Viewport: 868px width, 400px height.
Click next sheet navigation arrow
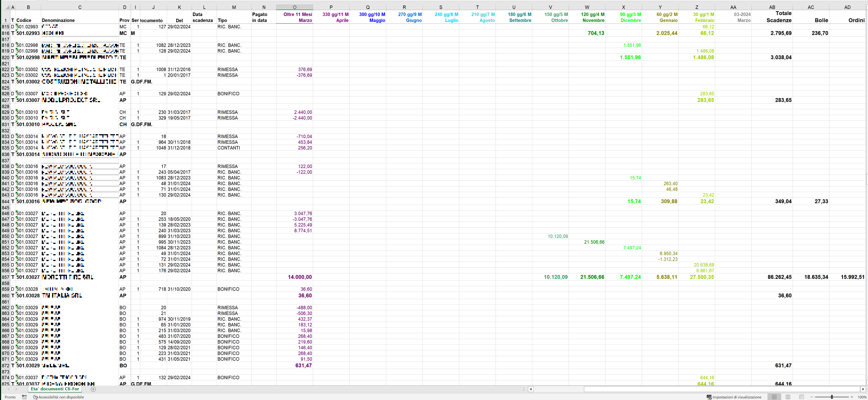coord(16,389)
